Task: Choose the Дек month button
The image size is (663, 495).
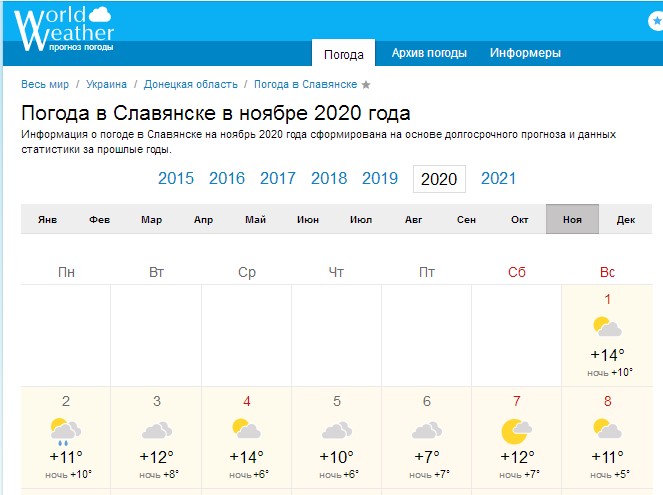Action: pyautogui.click(x=626, y=219)
